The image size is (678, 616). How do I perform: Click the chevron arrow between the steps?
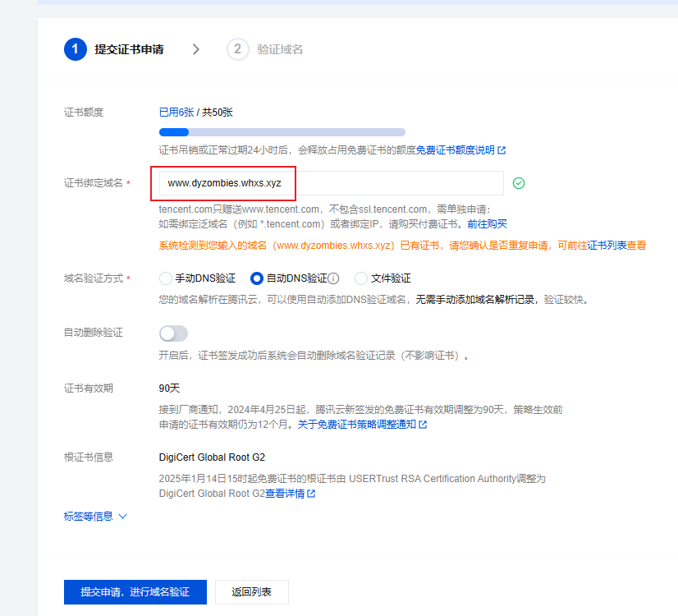(196, 49)
